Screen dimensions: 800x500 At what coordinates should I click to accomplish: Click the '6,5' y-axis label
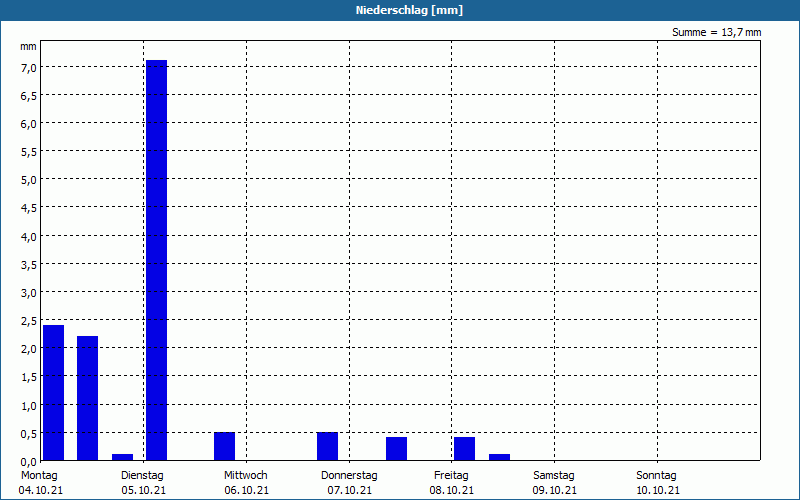click(x=28, y=95)
